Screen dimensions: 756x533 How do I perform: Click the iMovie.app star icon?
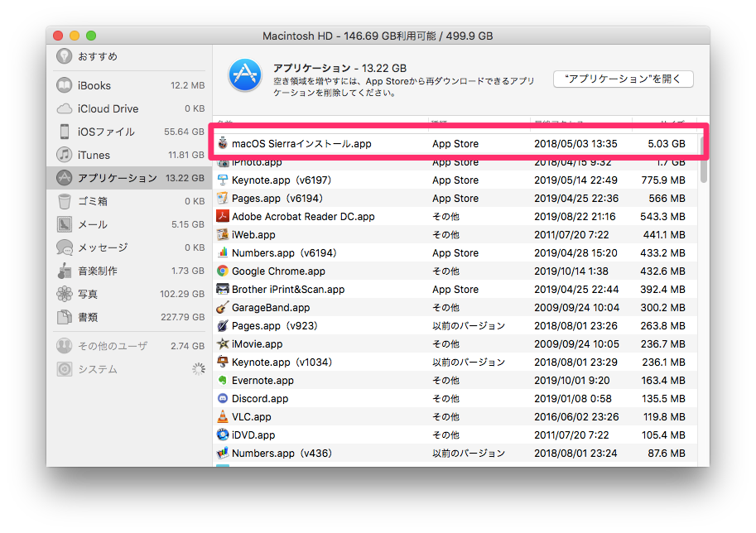pos(222,343)
